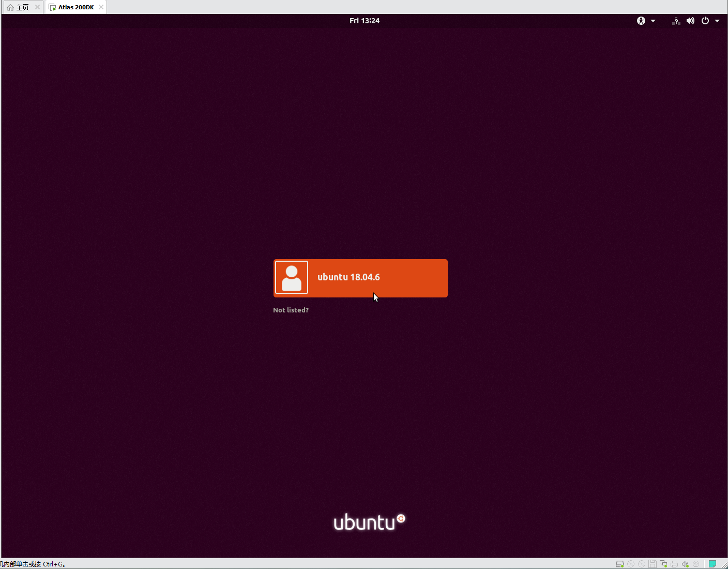Click the hard disk device status icon
This screenshot has width=728, height=569.
click(619, 564)
